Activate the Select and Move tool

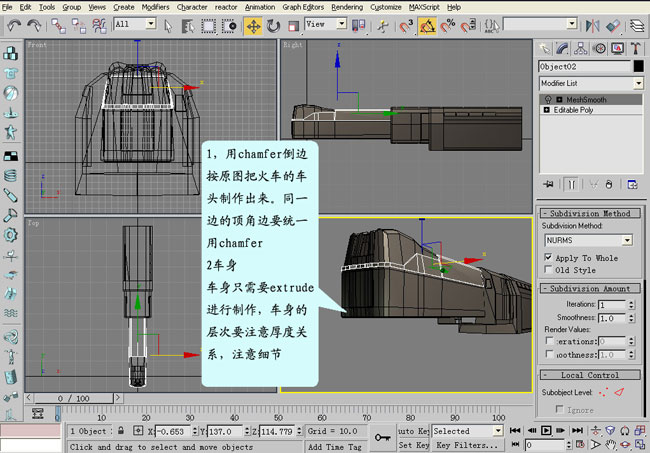pyautogui.click(x=253, y=26)
